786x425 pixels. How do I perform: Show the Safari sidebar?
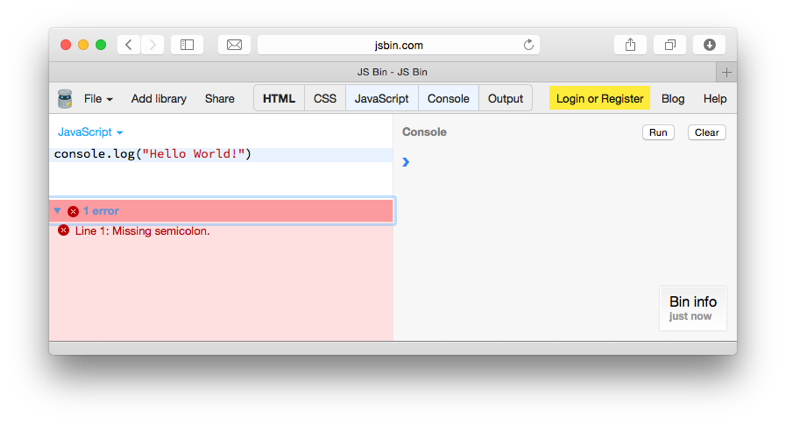186,45
